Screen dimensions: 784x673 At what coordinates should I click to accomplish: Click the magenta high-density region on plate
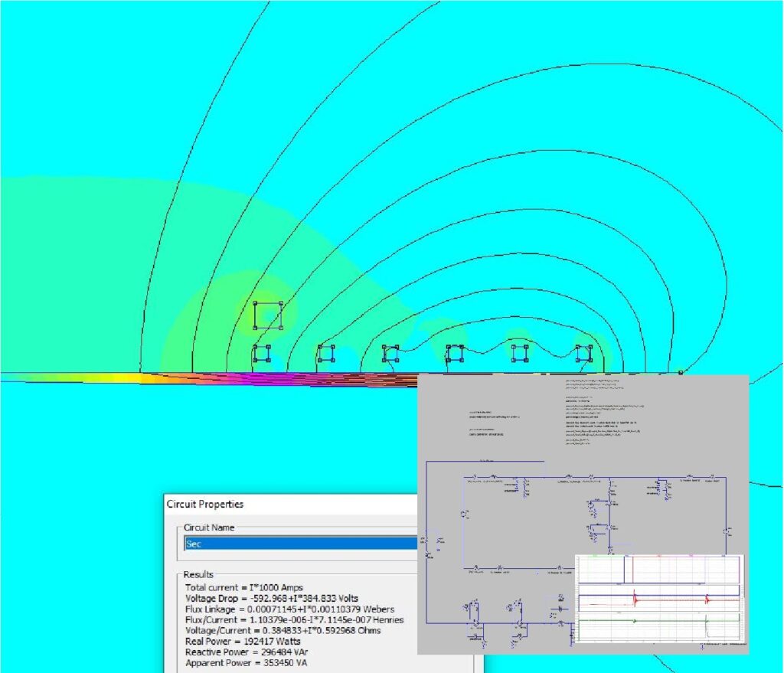tap(253, 377)
